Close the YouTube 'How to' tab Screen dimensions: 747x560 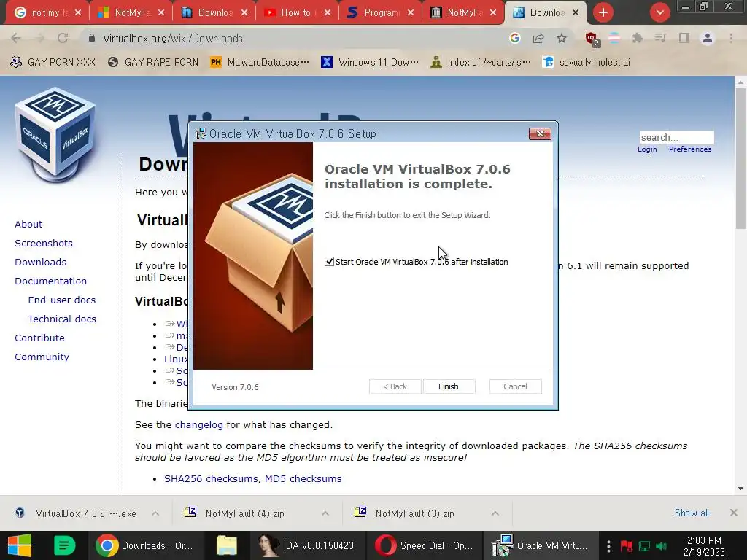(328, 13)
